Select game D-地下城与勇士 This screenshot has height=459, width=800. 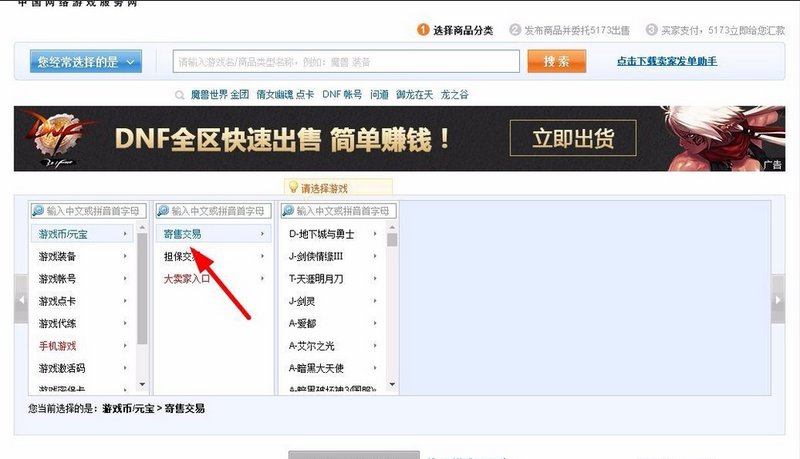[x=333, y=234]
